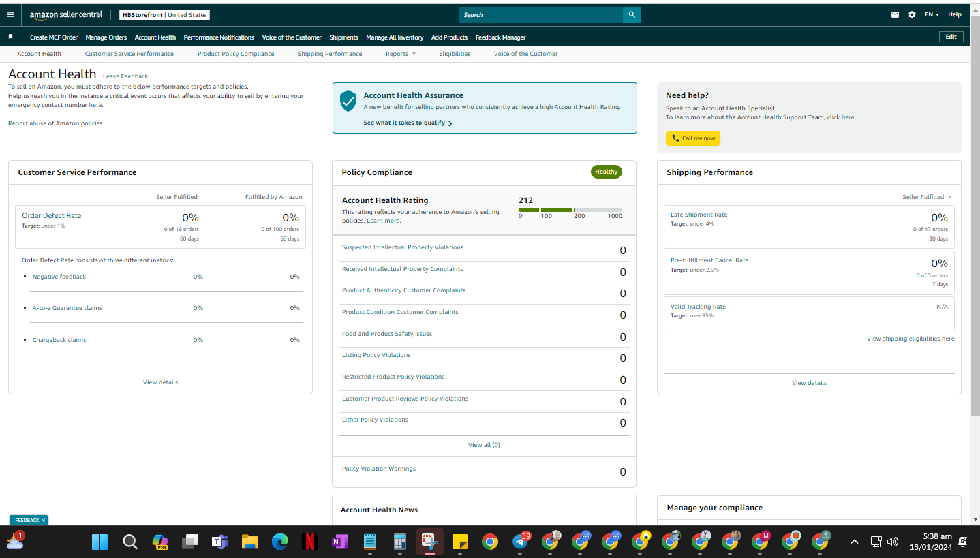
Task: Open Windows Start menu
Action: tap(99, 542)
